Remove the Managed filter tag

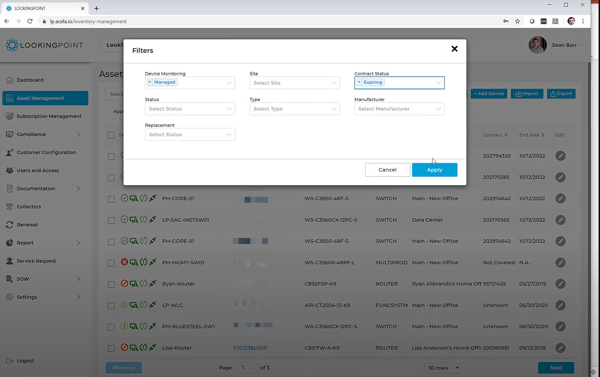click(x=150, y=82)
